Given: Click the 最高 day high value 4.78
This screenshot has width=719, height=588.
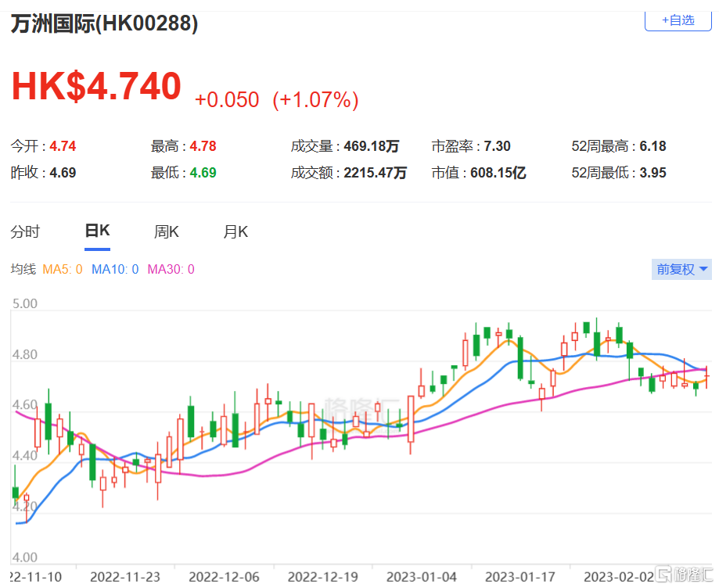Looking at the screenshot, I should [x=203, y=146].
